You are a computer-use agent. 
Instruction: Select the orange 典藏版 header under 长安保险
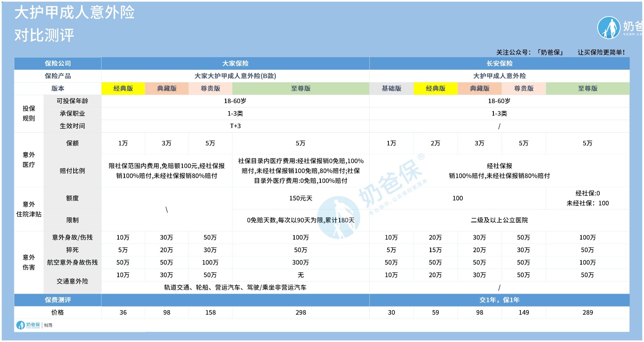(x=479, y=89)
